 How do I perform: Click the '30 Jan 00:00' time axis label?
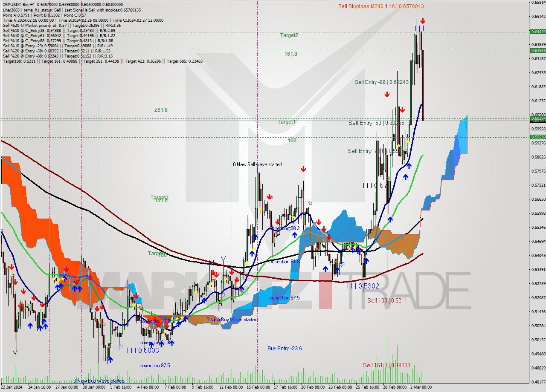click(x=94, y=387)
